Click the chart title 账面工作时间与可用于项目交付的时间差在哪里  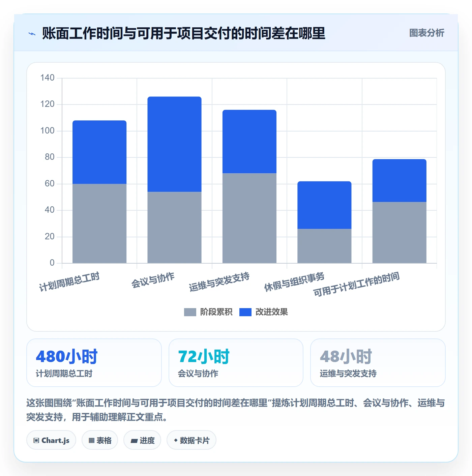click(183, 33)
